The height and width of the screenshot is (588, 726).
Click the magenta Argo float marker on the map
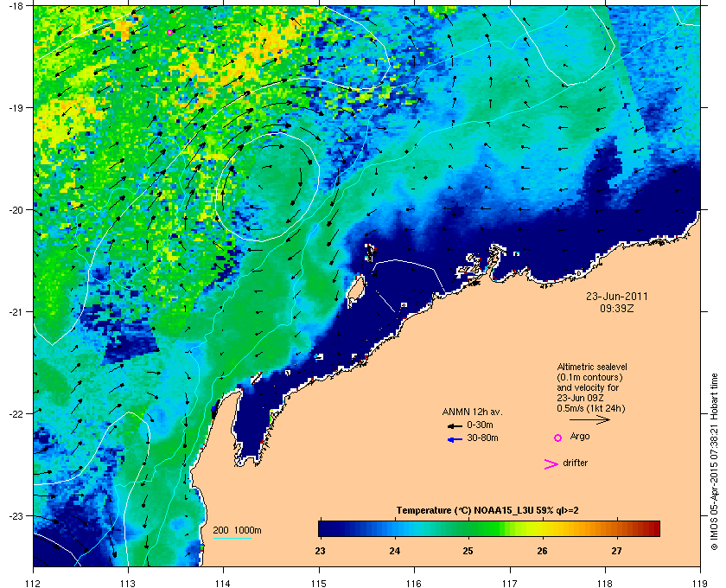[x=170, y=33]
